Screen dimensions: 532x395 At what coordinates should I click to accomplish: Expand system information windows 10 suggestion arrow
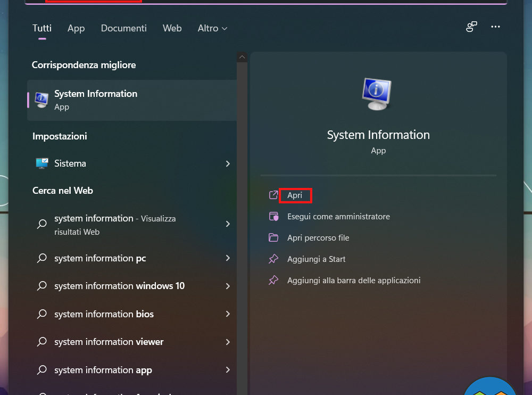[x=228, y=286]
